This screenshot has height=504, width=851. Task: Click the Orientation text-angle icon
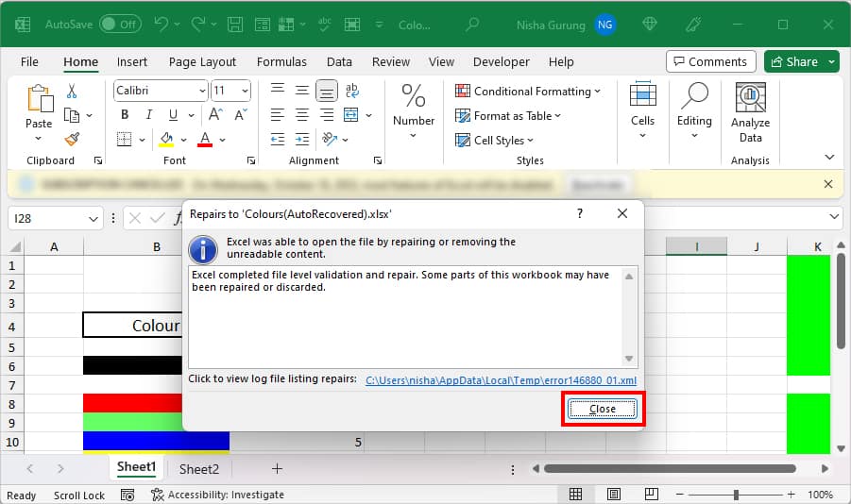[x=330, y=140]
